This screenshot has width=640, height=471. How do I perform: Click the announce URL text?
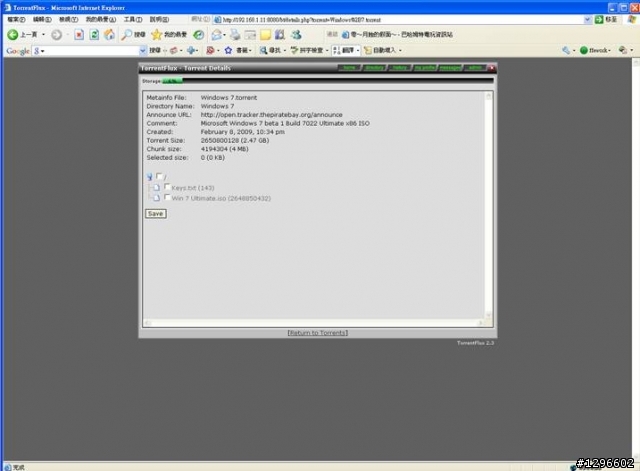271,115
